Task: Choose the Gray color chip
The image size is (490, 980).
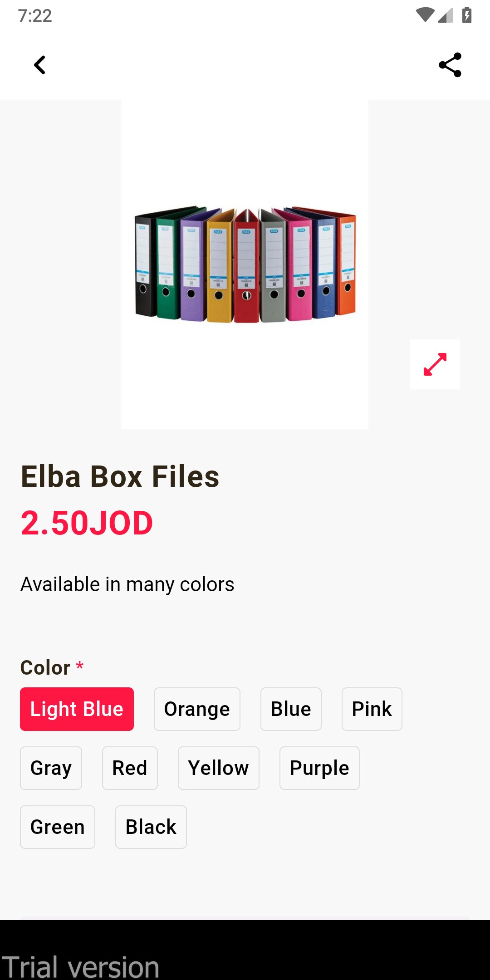Action: pyautogui.click(x=51, y=768)
